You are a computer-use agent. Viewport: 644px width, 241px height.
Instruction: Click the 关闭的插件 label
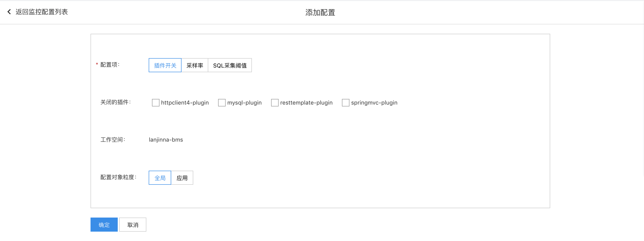(115, 102)
